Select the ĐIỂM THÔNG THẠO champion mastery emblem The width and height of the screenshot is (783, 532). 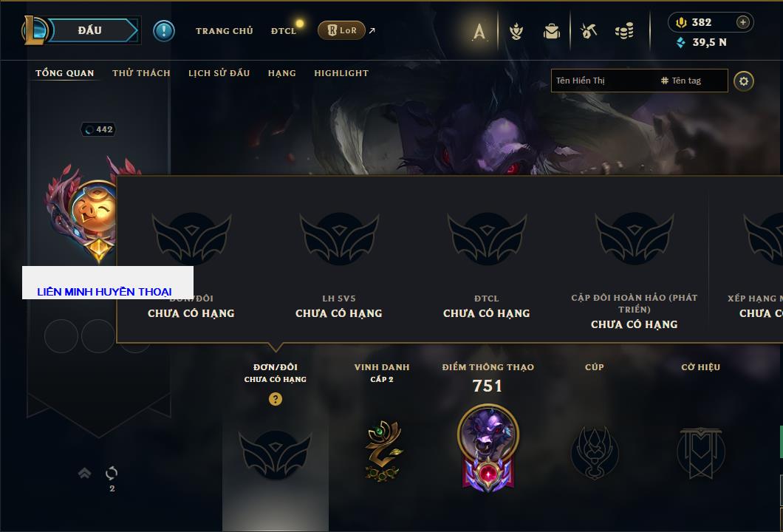click(488, 448)
